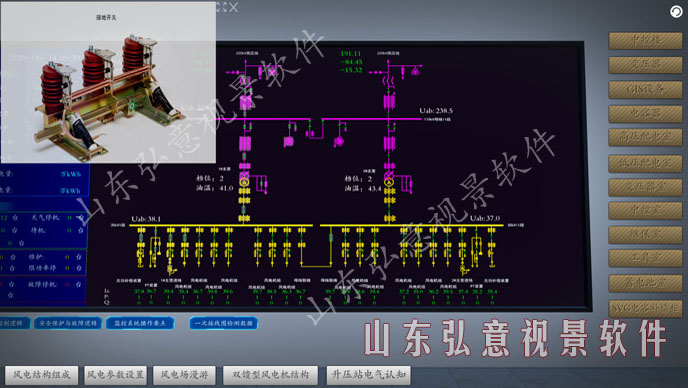
Task: Go to 蓄电池室
Action: click(645, 283)
